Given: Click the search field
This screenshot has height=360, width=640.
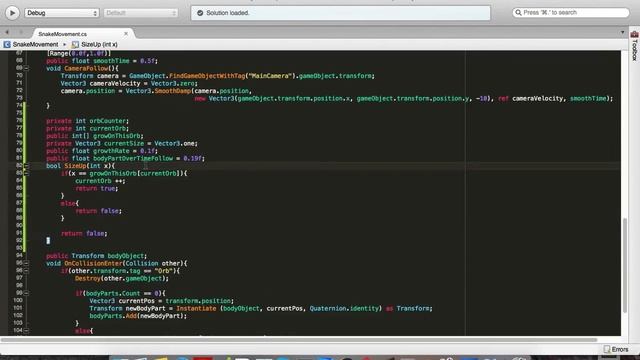Looking at the screenshot, I should [x=571, y=13].
